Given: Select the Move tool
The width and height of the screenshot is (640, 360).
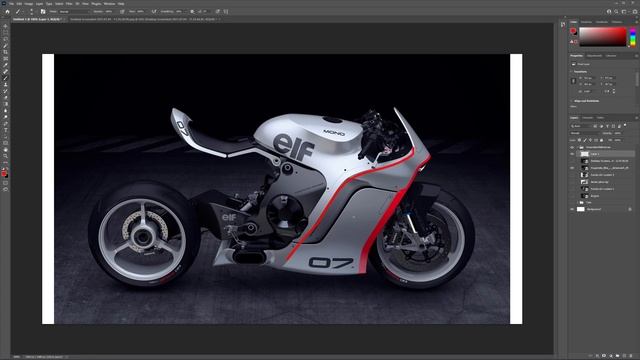Looking at the screenshot, I should (x=5, y=26).
